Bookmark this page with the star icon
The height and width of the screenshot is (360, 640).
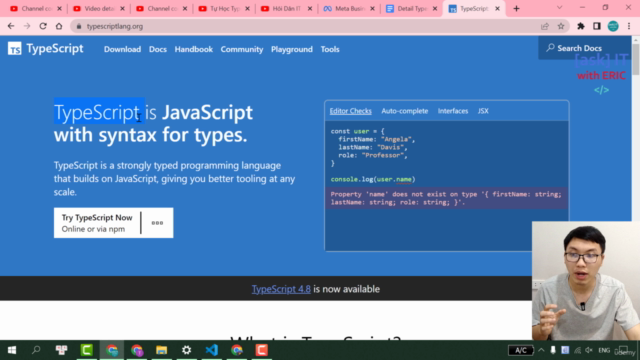pos(561,26)
